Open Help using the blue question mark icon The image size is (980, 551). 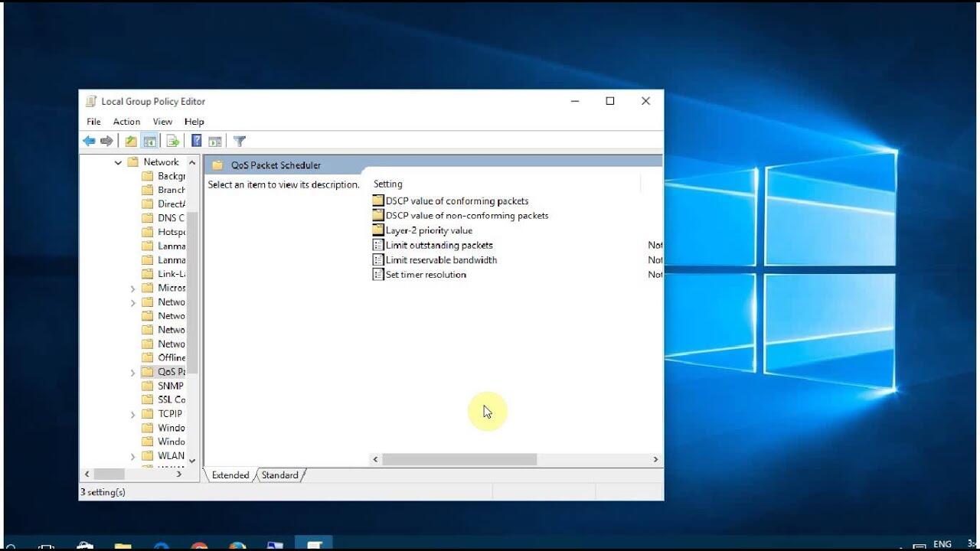coord(197,141)
